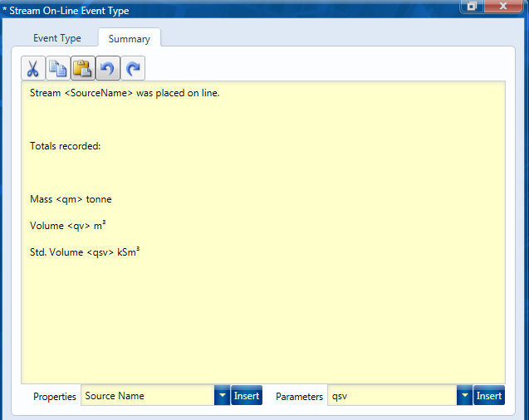Insert the Source Name property

[247, 395]
